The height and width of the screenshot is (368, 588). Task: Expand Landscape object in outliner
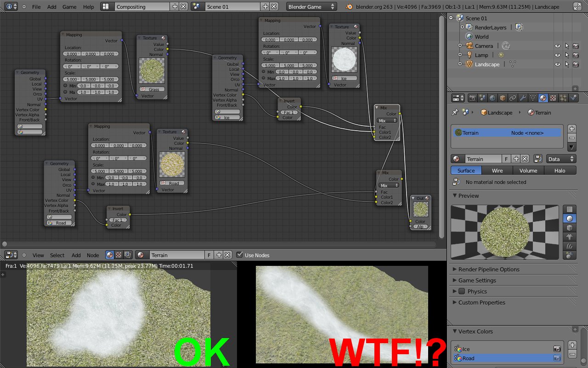coord(460,64)
